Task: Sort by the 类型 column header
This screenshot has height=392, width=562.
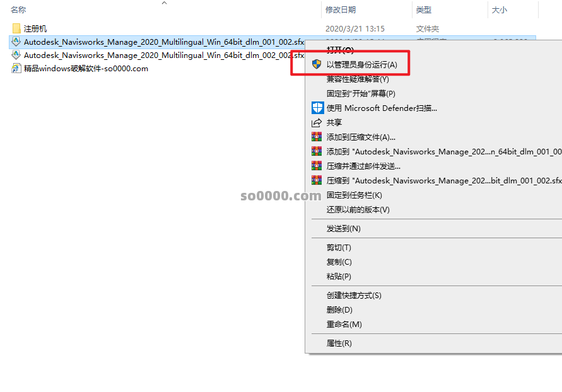Action: point(423,10)
